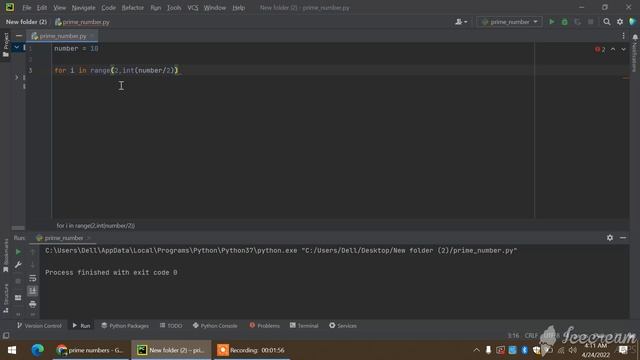The image size is (640, 360).
Task: Click the Run with Coverage icon in toolbar
Action: (x=578, y=22)
